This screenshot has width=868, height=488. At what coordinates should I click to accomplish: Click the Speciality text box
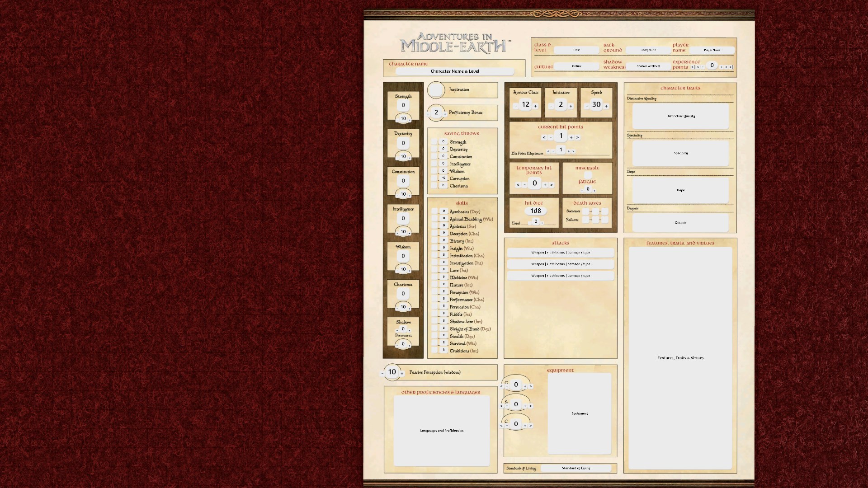tap(680, 153)
